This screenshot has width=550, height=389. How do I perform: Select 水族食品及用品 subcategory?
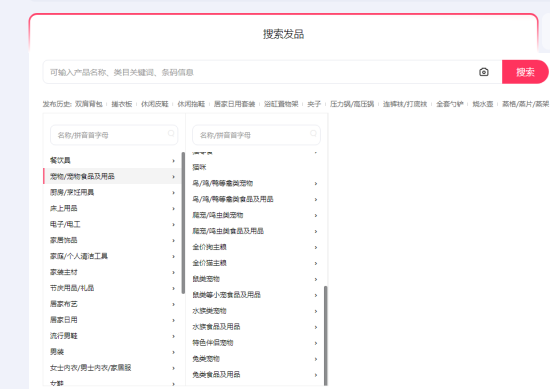pyautogui.click(x=255, y=327)
